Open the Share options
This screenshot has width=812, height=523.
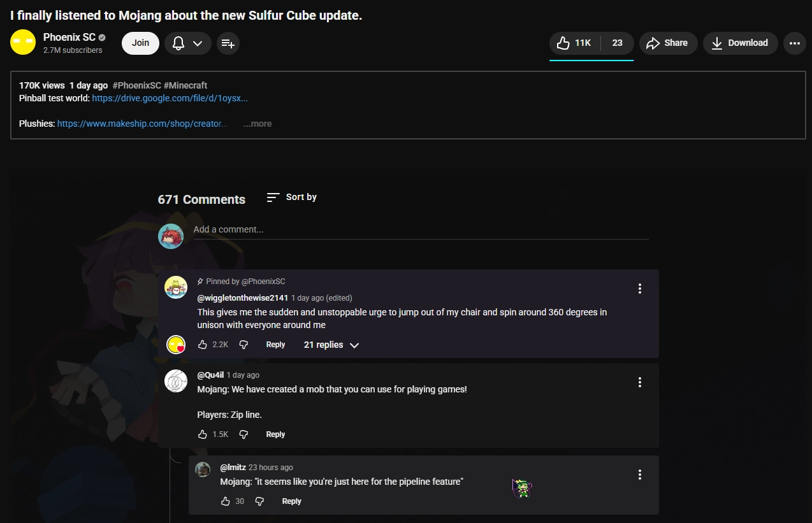[667, 43]
